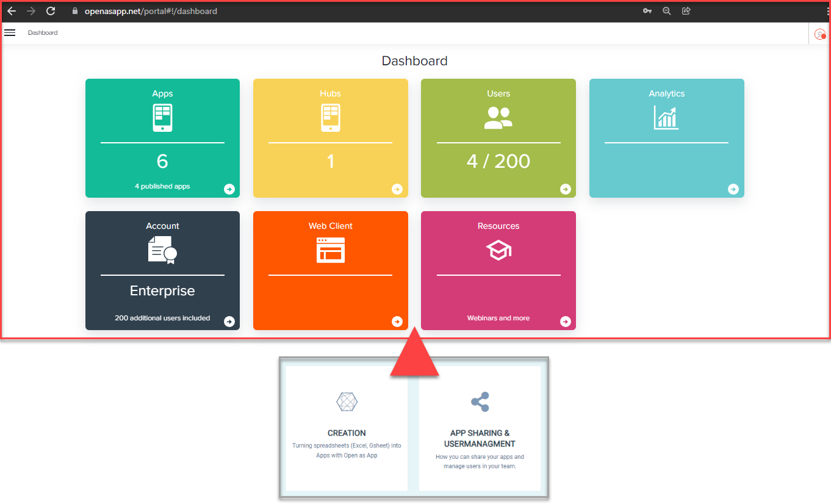Click the 'Dashboard' page heading

(415, 61)
